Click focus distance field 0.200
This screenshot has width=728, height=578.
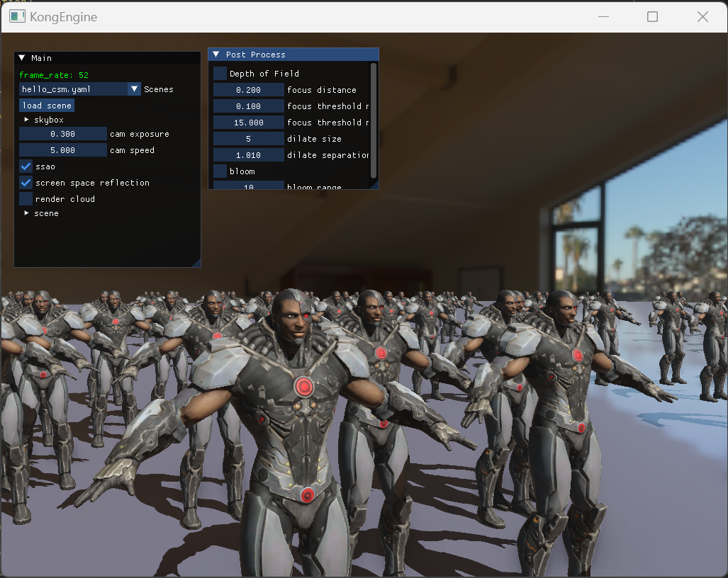pos(248,89)
